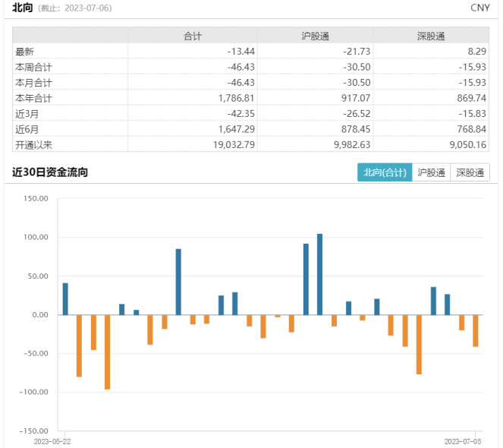Switch to the 深股通 chart tab
503x448 pixels.
[x=470, y=172]
